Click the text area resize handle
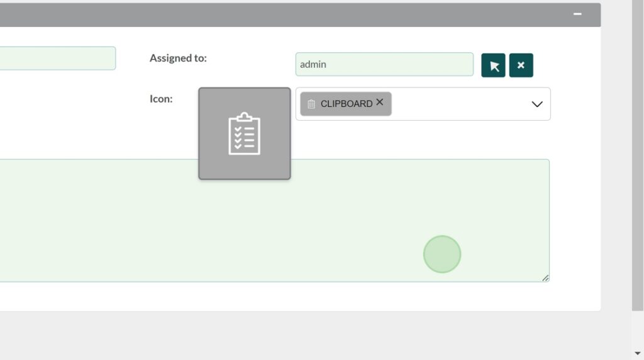The image size is (644, 360). (x=545, y=278)
